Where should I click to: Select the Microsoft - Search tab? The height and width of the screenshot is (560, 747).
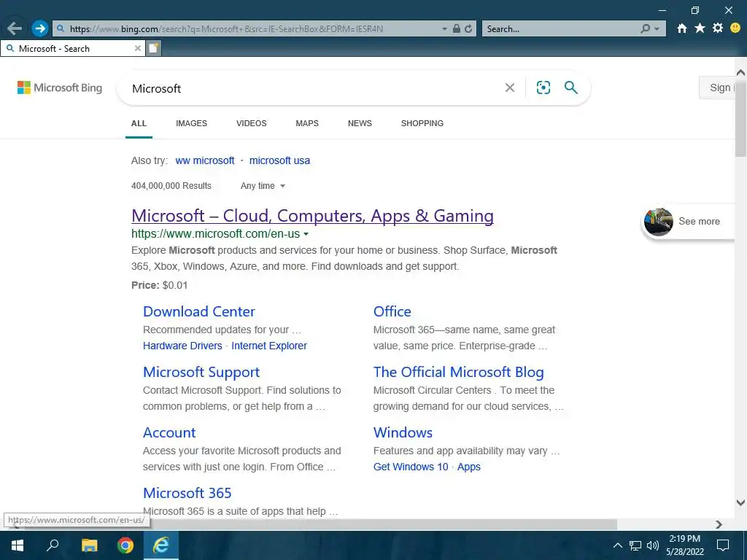click(x=71, y=48)
